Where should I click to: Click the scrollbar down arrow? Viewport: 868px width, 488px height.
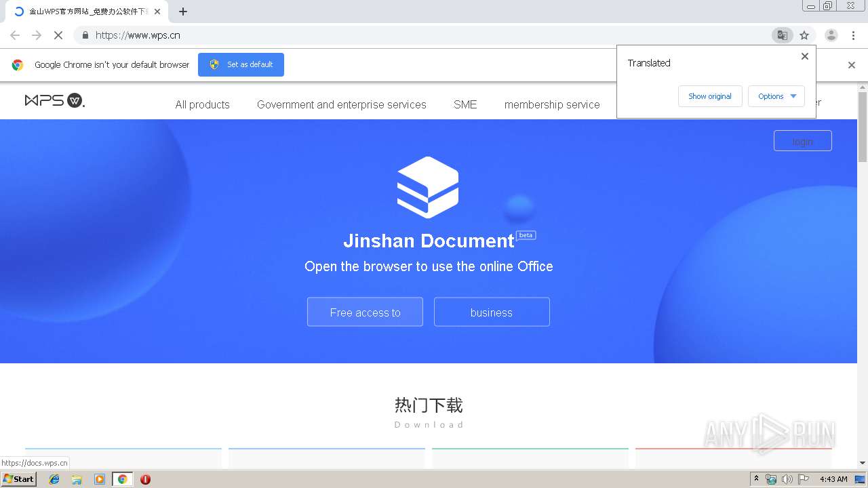(x=863, y=463)
